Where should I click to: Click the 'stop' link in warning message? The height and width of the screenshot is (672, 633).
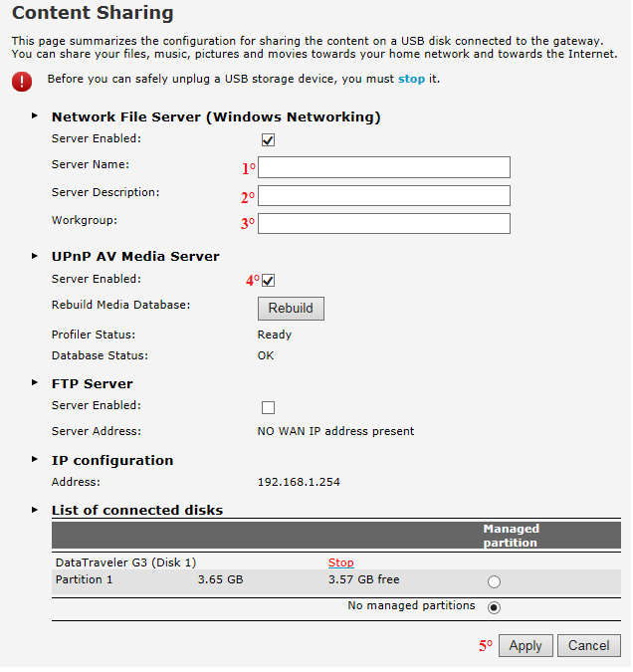412,80
